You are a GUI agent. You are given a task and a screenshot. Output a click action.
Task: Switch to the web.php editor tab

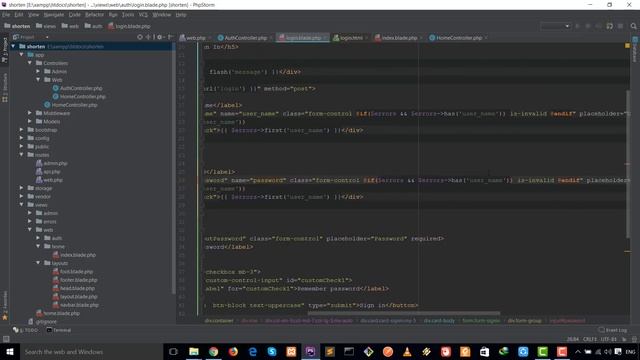click(193, 38)
